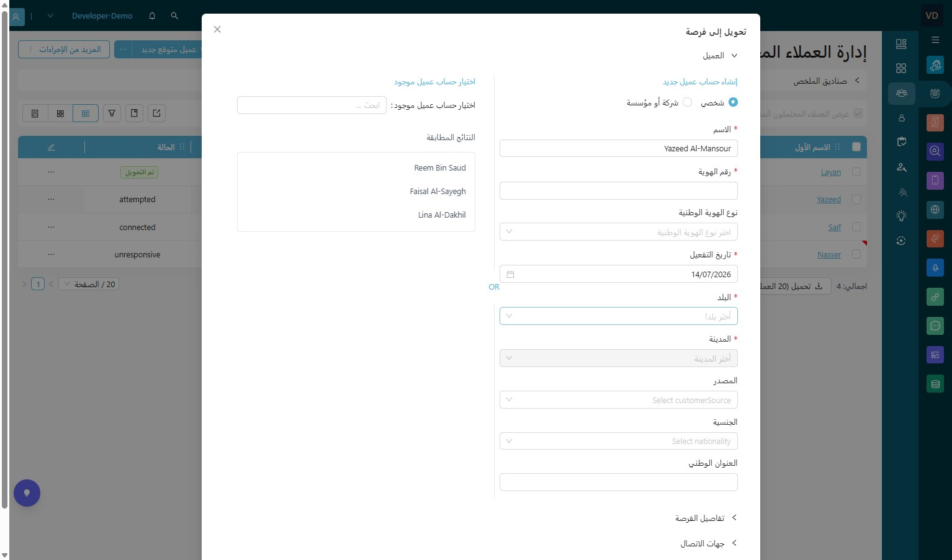952x560 pixels.
Task: Click the row actions dots for the attempted row
Action: 51,200
